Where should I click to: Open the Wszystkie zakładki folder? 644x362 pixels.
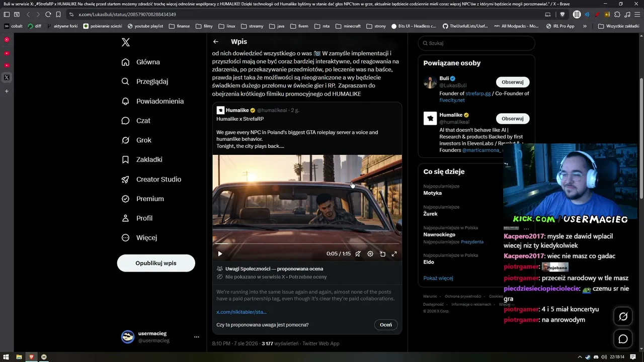click(x=618, y=26)
